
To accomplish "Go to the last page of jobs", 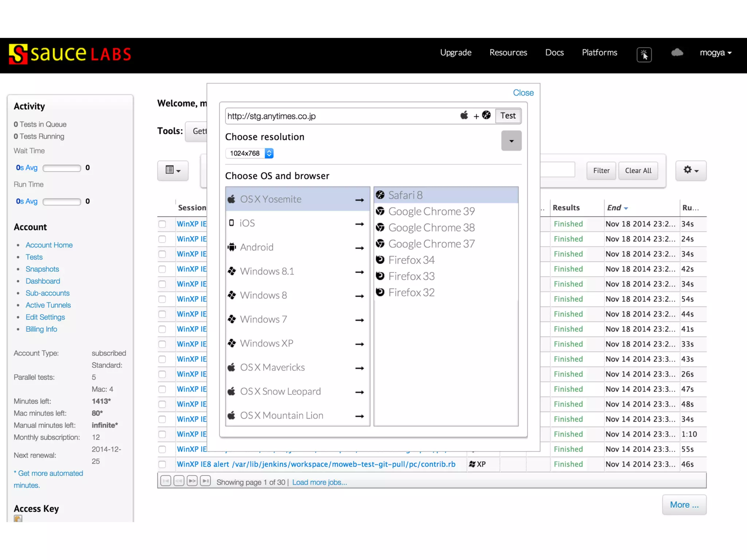I will 205,481.
